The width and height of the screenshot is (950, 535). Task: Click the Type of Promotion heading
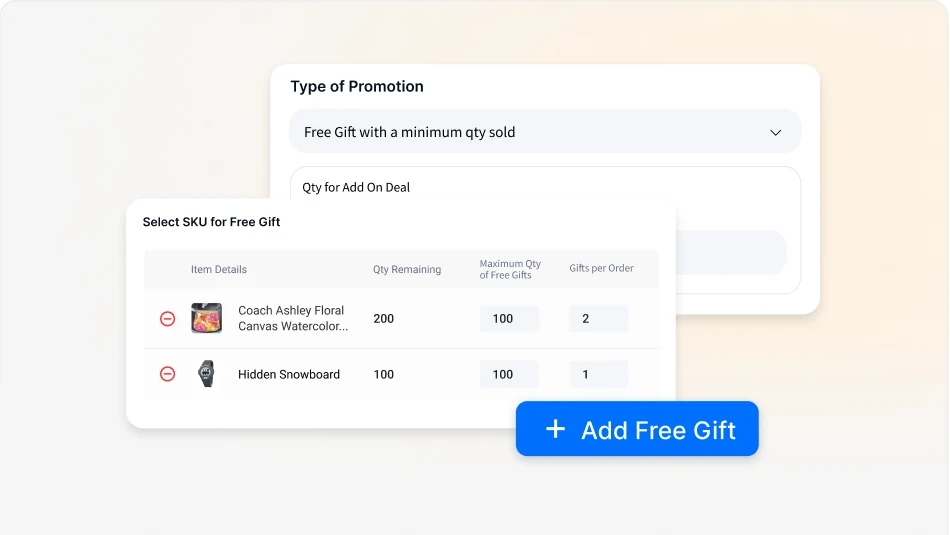coord(357,87)
